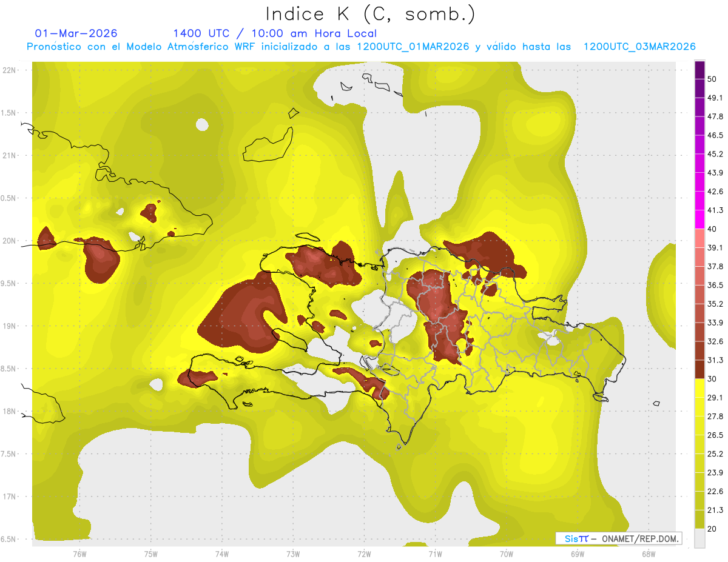Screen dimensions: 728x562
Task: Click the '71W' longitude label
Action: coord(435,554)
